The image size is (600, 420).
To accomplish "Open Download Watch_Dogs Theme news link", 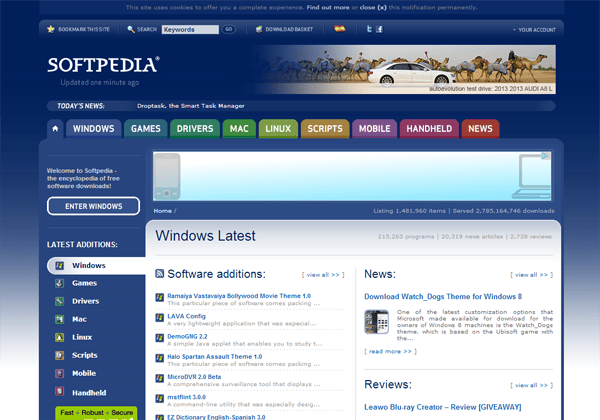I will coord(442,297).
